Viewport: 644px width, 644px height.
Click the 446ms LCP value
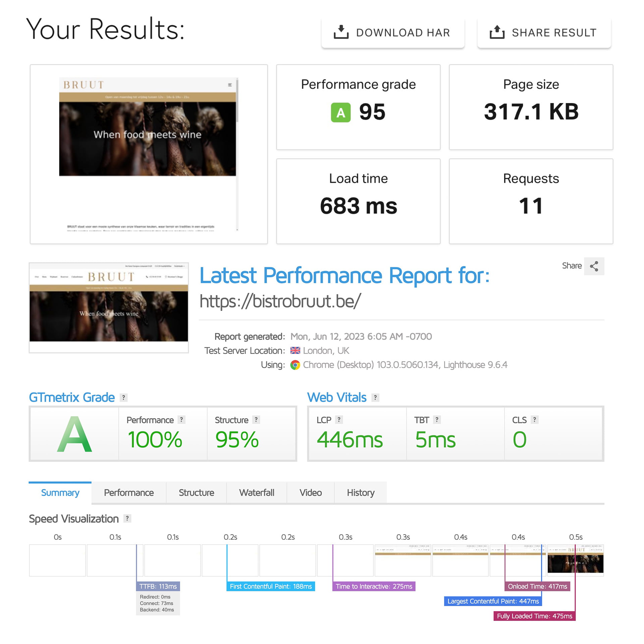point(350,440)
